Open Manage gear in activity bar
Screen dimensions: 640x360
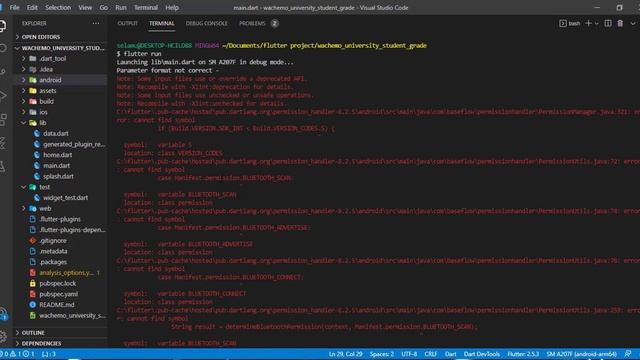click(x=3, y=336)
